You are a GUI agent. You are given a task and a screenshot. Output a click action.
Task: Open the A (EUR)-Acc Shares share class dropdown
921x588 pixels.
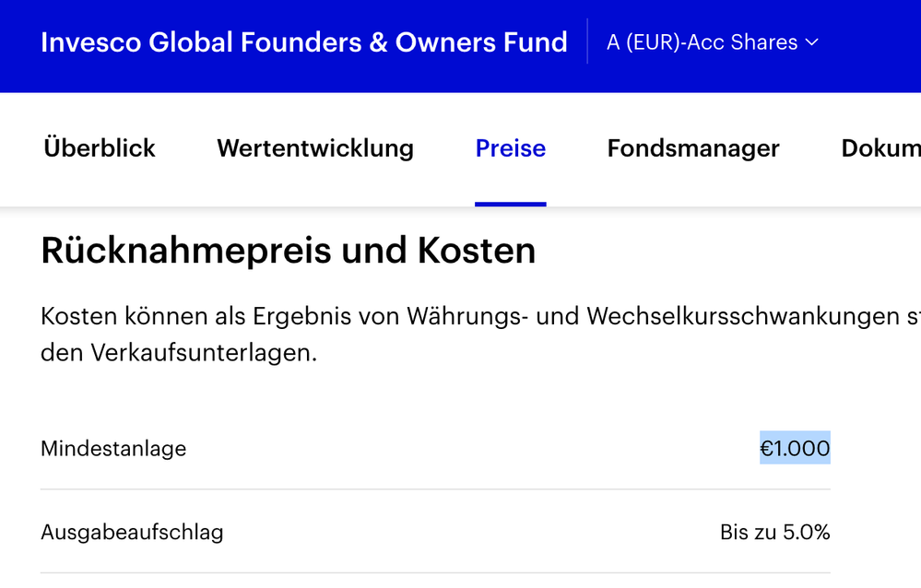pyautogui.click(x=711, y=42)
